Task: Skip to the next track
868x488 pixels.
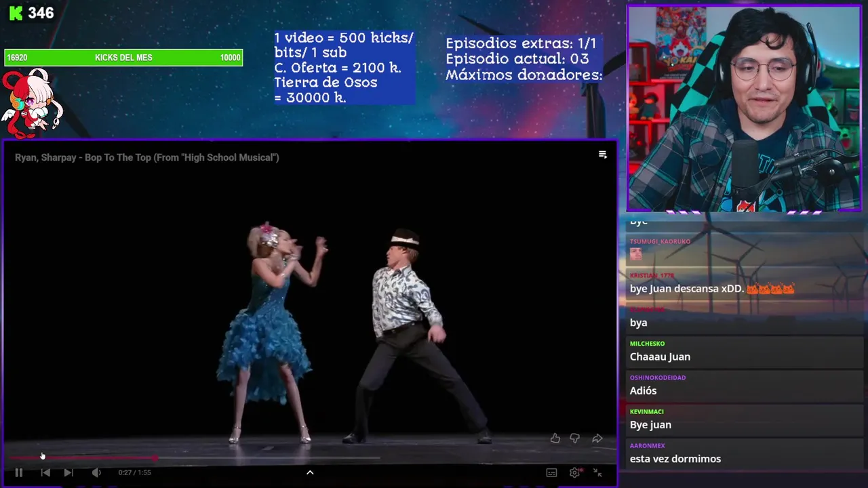Action: coord(68,472)
